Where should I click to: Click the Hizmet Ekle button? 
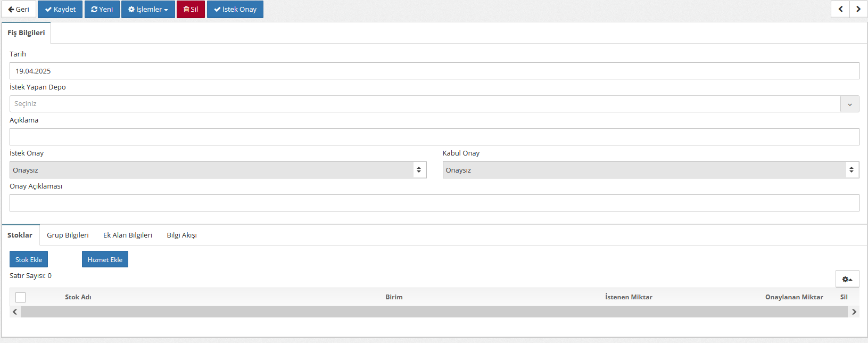coord(105,259)
